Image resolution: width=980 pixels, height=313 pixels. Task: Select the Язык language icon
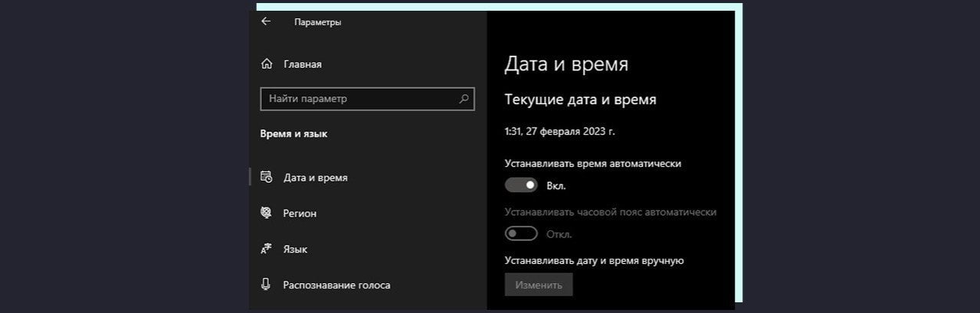tap(267, 249)
